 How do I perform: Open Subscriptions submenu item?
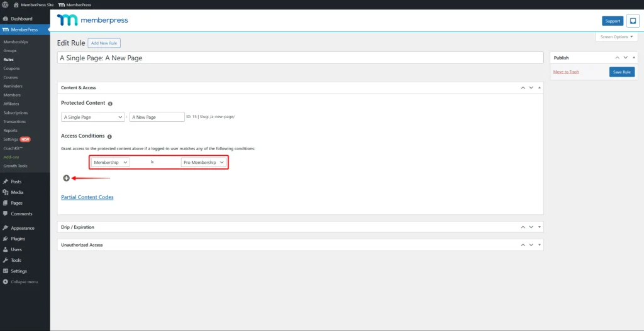pyautogui.click(x=16, y=113)
